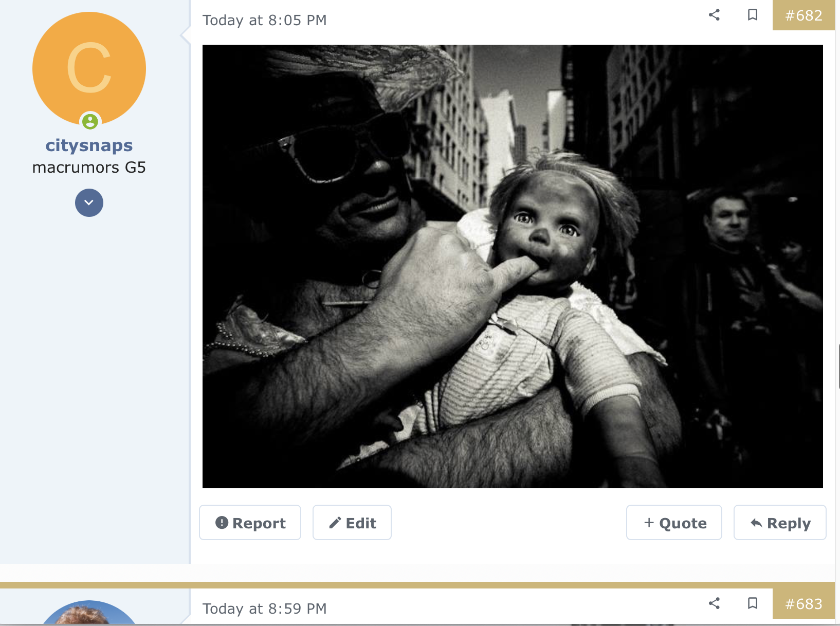Click the online status indicator on citysnaps avatar
840x626 pixels.
point(90,122)
